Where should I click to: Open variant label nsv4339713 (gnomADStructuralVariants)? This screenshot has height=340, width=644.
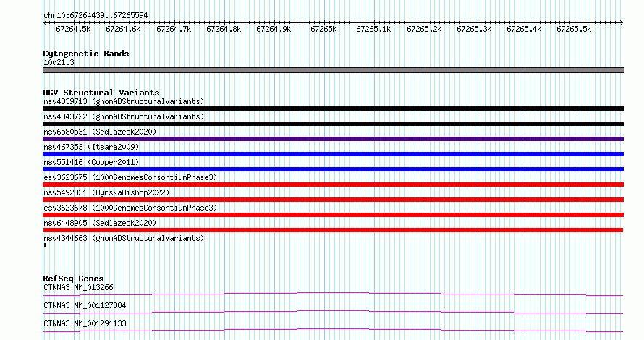click(124, 101)
